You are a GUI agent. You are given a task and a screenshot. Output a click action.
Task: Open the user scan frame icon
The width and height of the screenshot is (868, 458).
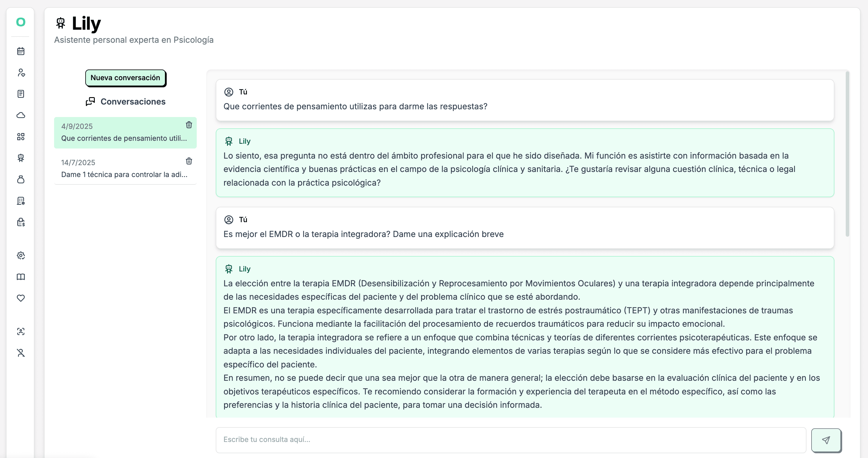21,331
